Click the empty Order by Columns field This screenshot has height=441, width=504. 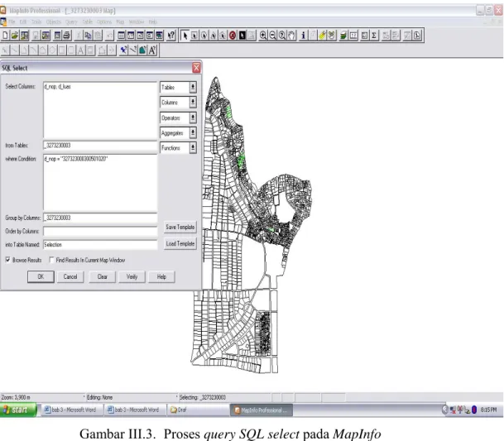tap(100, 231)
